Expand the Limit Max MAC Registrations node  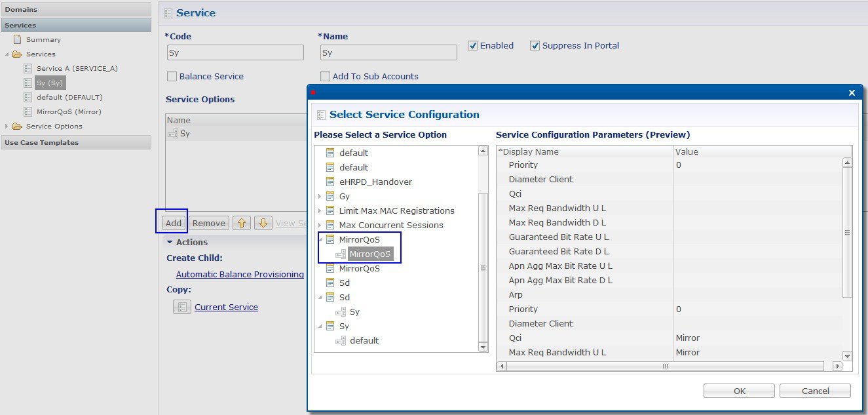[320, 210]
